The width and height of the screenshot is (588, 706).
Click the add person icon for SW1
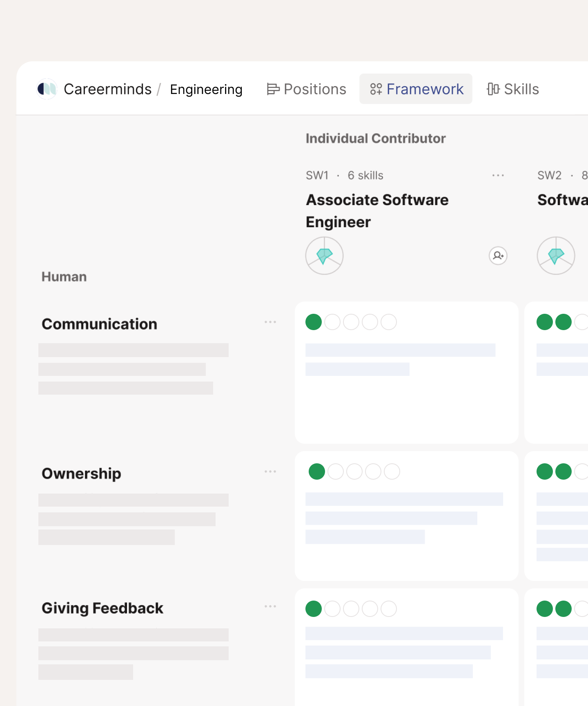[498, 256]
